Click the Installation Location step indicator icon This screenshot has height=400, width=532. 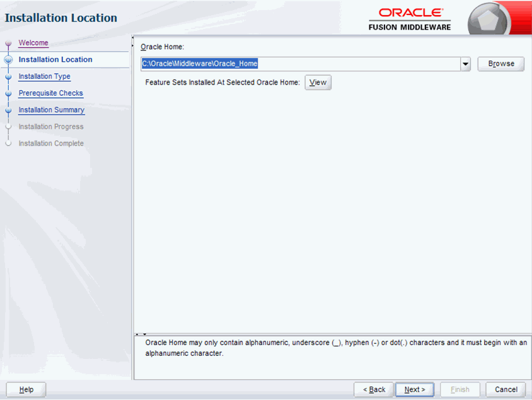(x=8, y=59)
